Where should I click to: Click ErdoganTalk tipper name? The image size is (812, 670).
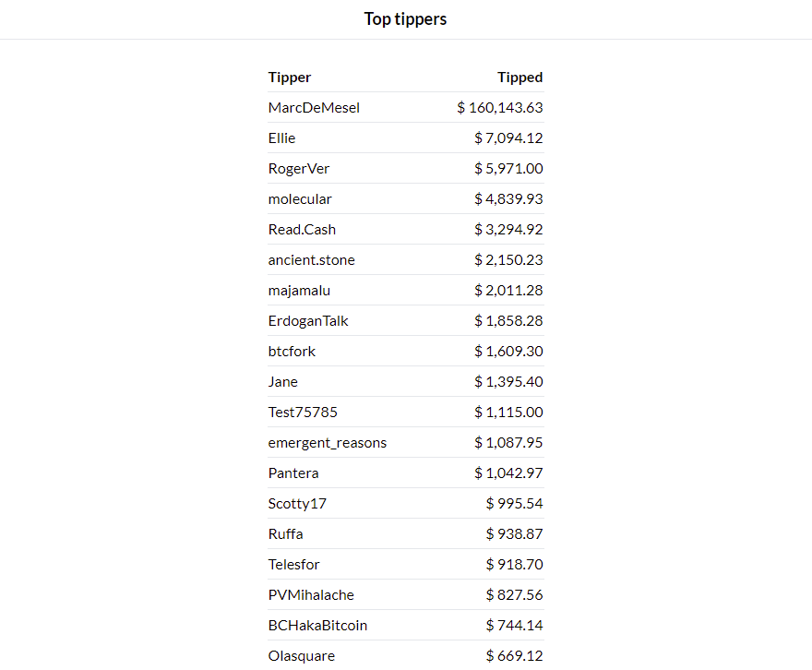[x=308, y=321]
